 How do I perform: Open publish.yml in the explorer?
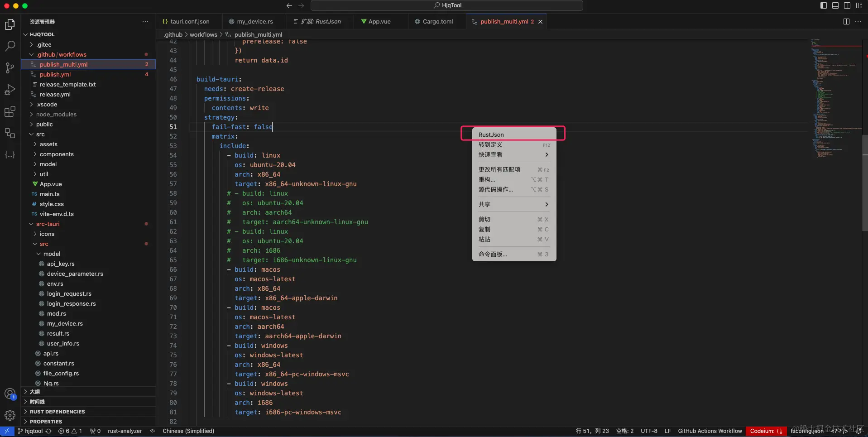click(89, 74)
